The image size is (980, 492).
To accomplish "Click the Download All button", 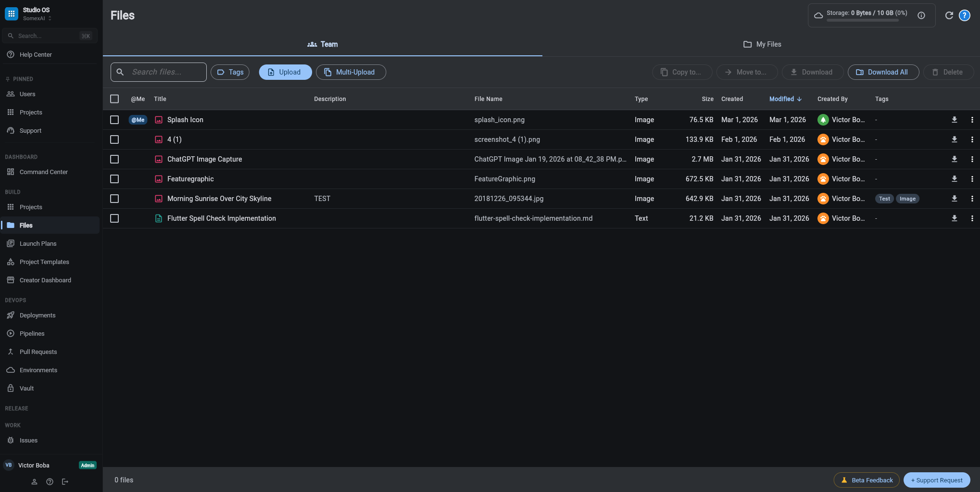I will (883, 72).
